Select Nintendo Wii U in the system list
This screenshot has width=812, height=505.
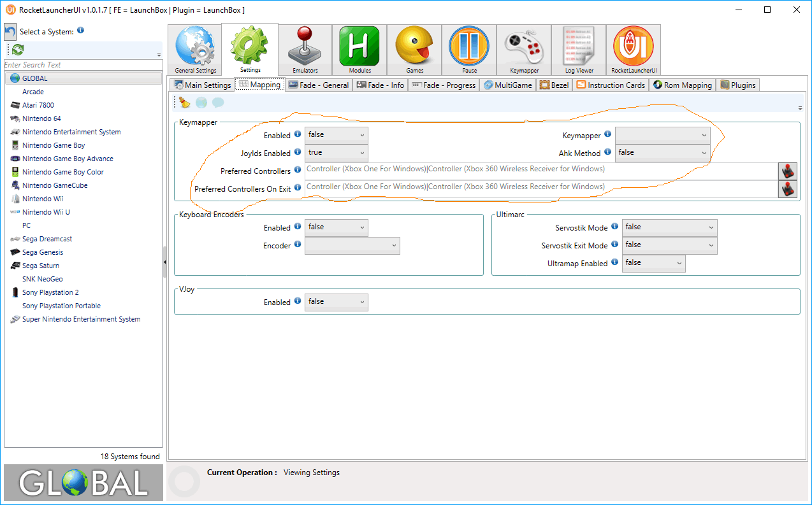[x=46, y=212]
